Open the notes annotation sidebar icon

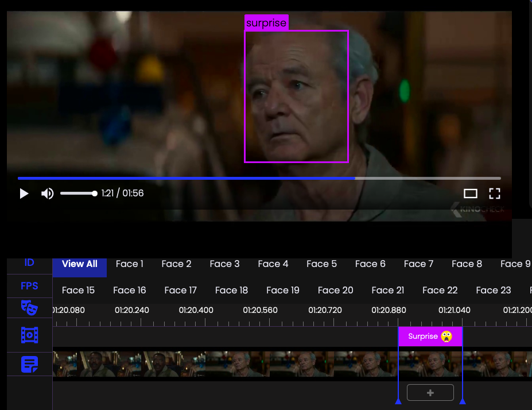29,364
